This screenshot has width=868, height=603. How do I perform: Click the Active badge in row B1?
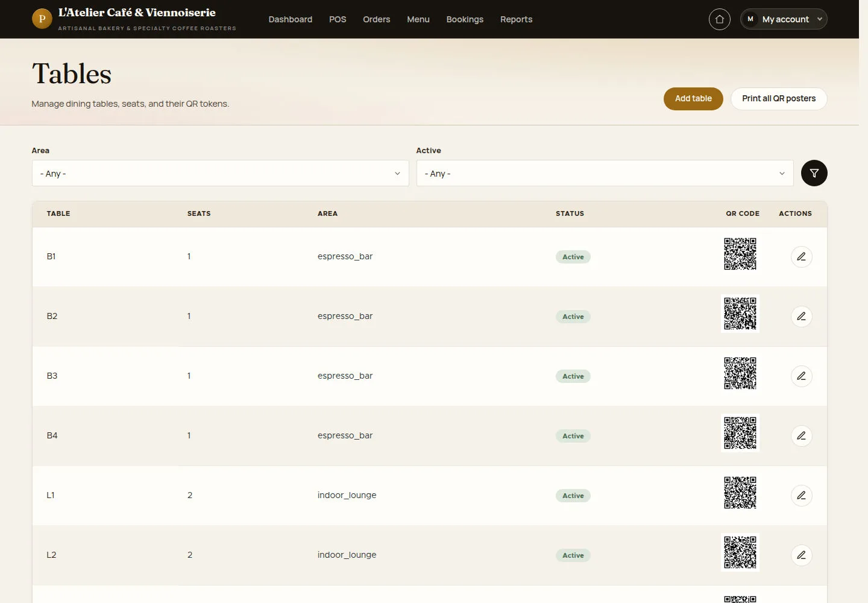pyautogui.click(x=573, y=257)
